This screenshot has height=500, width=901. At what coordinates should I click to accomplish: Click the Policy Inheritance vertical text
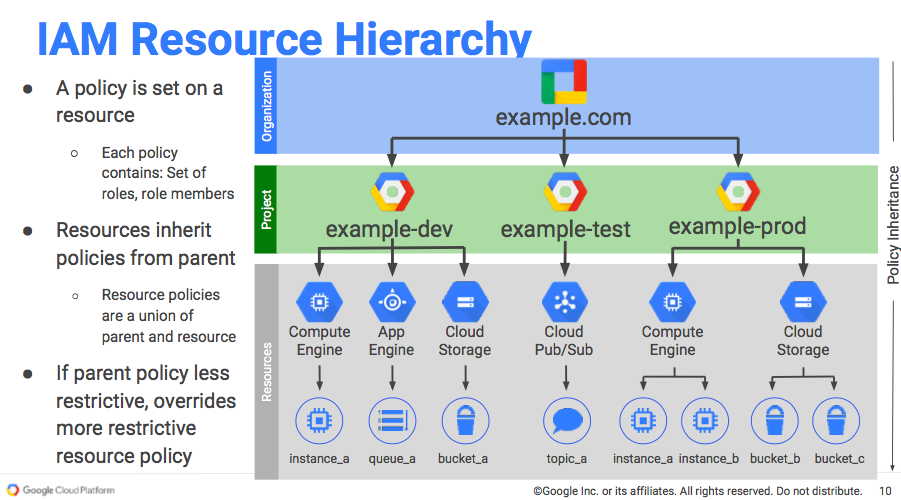point(893,225)
